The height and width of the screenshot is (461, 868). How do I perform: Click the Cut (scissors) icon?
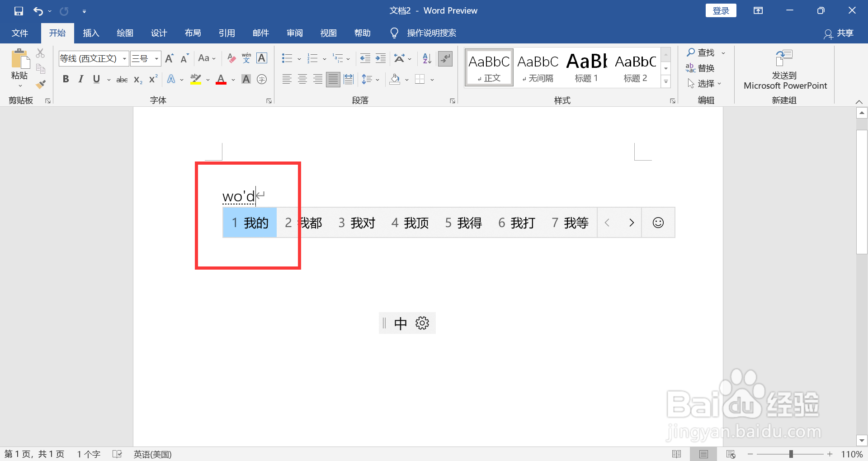pyautogui.click(x=41, y=53)
